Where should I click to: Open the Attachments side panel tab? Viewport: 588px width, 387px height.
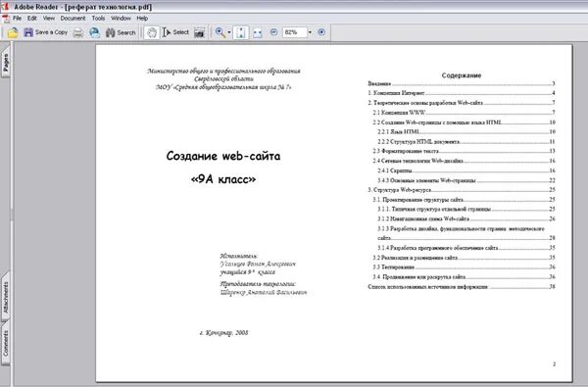[x=5, y=298]
